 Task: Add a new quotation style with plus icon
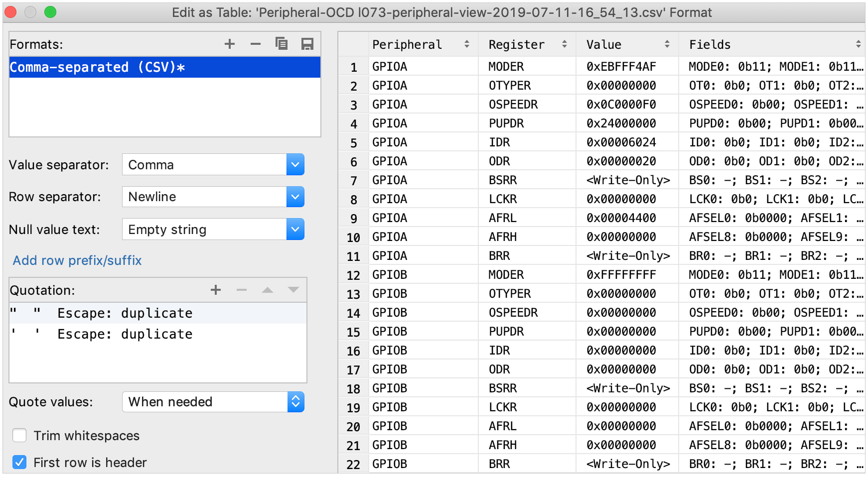[x=216, y=290]
